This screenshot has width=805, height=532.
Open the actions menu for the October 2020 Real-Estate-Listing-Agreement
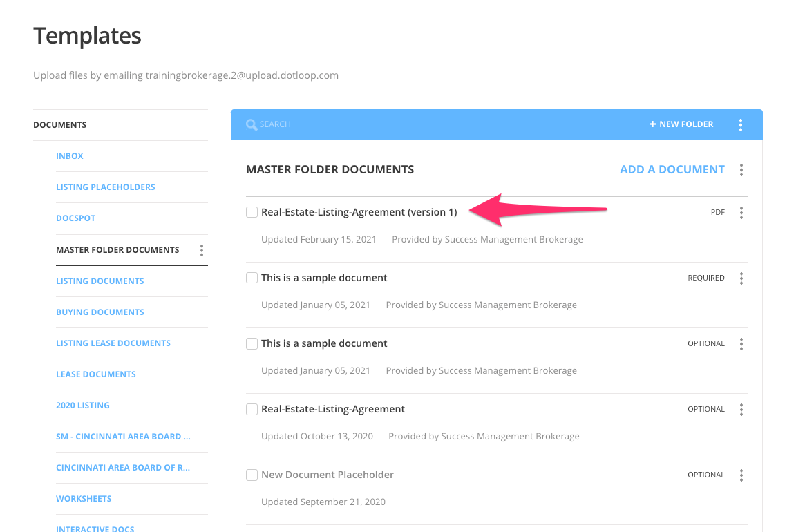tap(741, 409)
